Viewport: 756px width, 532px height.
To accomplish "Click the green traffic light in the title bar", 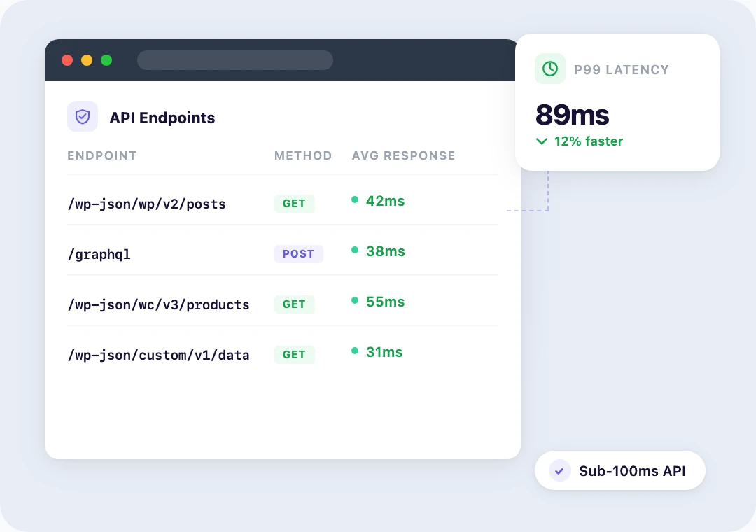I will (106, 60).
